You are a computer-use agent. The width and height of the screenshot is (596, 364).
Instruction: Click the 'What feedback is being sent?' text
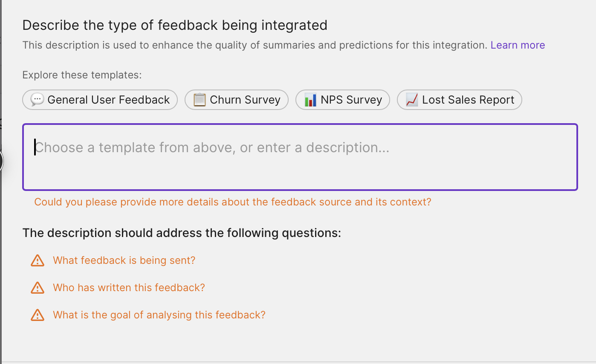point(124,260)
